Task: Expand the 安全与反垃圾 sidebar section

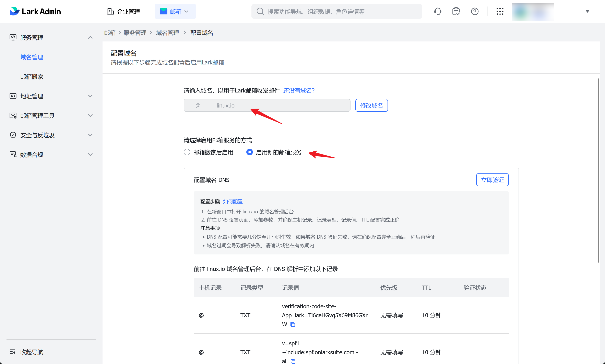Action: 90,135
